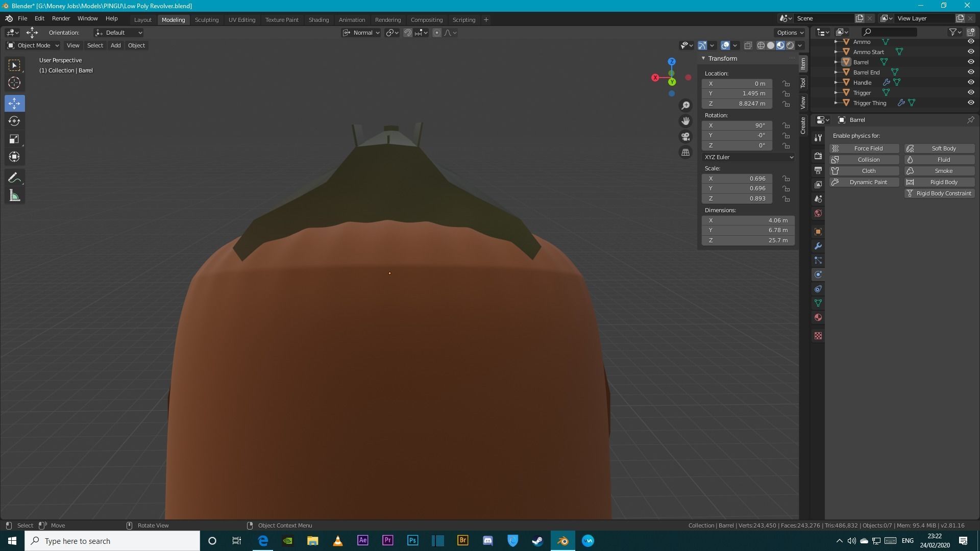Select the Measure ruler tool

point(14,196)
